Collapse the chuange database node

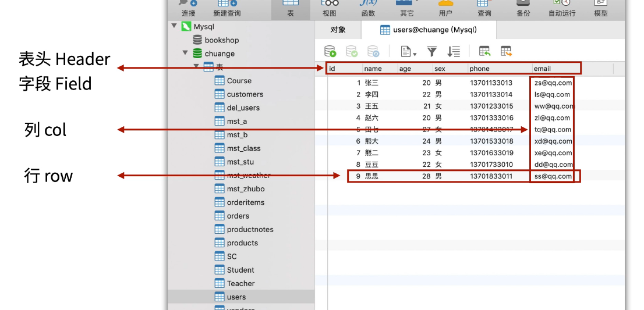pyautogui.click(x=185, y=53)
